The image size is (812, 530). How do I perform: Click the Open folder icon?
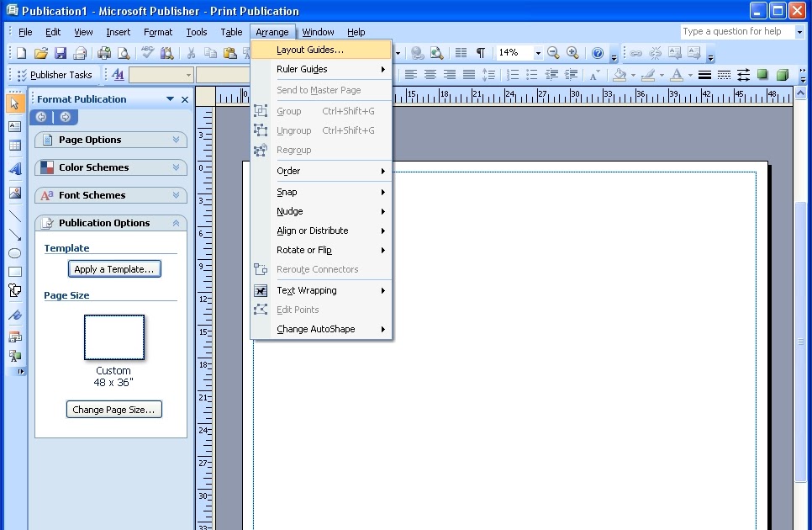pyautogui.click(x=41, y=53)
